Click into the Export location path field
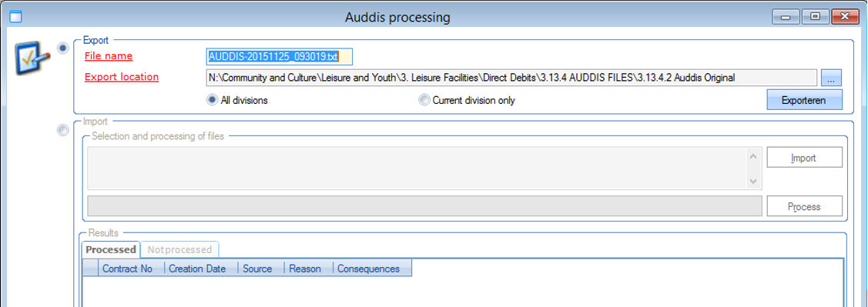The height and width of the screenshot is (307, 868). click(x=511, y=78)
